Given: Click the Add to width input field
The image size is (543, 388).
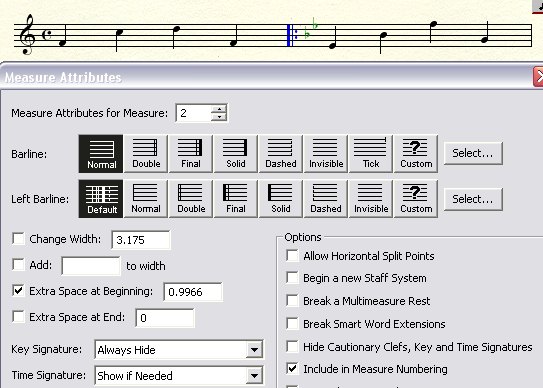Looking at the screenshot, I should point(91,266).
